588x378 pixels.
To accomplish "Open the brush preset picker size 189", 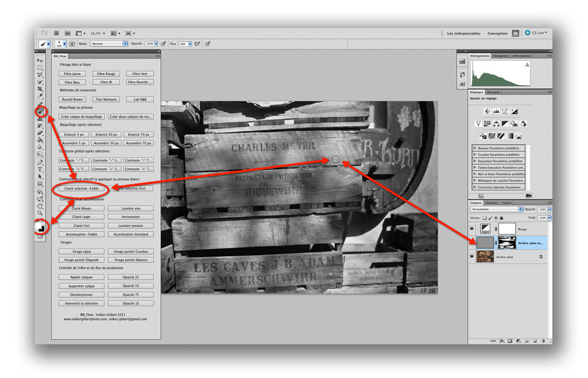I will [x=61, y=44].
